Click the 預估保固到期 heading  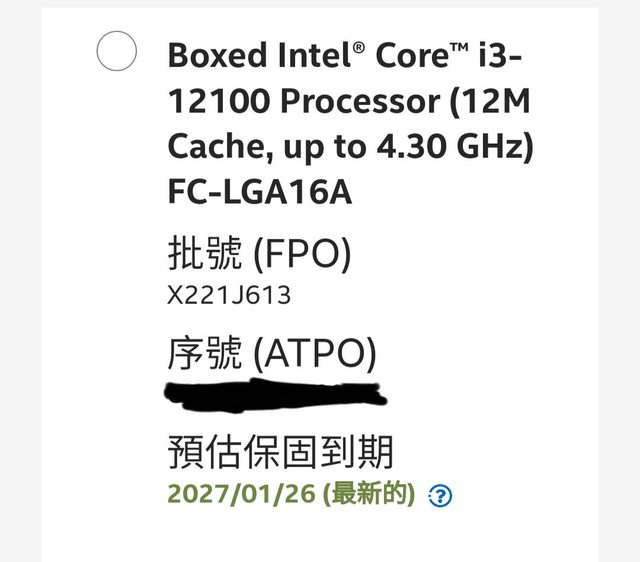(280, 451)
